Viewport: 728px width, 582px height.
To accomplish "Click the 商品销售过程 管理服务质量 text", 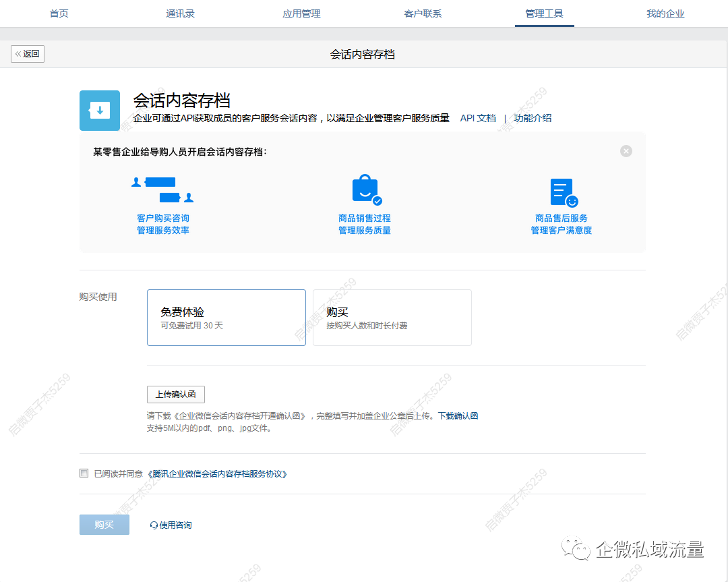I will pyautogui.click(x=365, y=224).
